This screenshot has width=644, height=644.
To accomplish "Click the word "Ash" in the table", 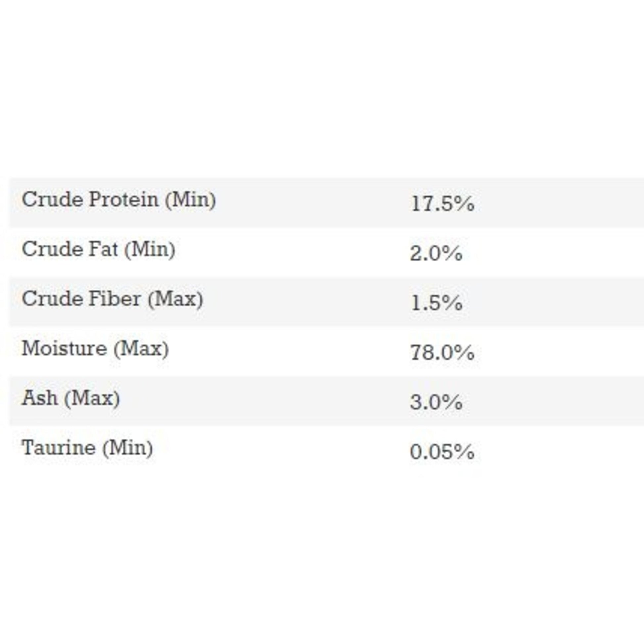I will (x=39, y=398).
